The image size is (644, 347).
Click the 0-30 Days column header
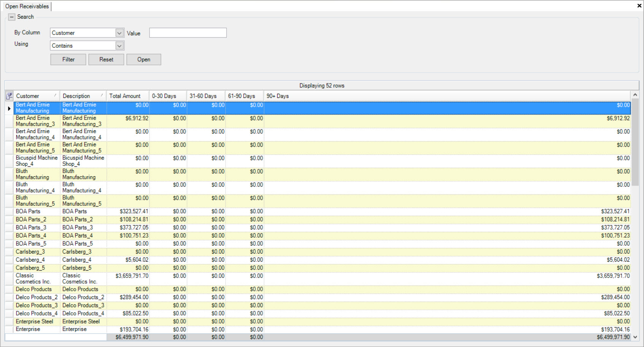[168, 96]
